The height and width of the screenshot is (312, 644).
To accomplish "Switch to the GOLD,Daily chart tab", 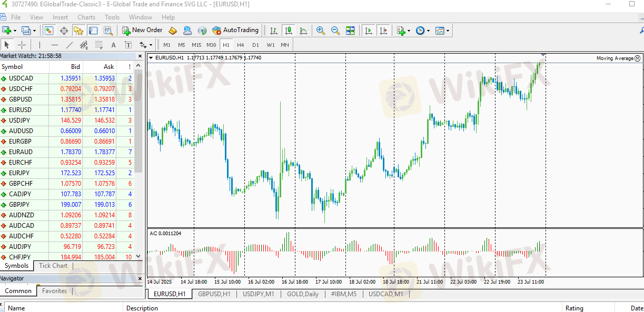I will click(x=303, y=294).
